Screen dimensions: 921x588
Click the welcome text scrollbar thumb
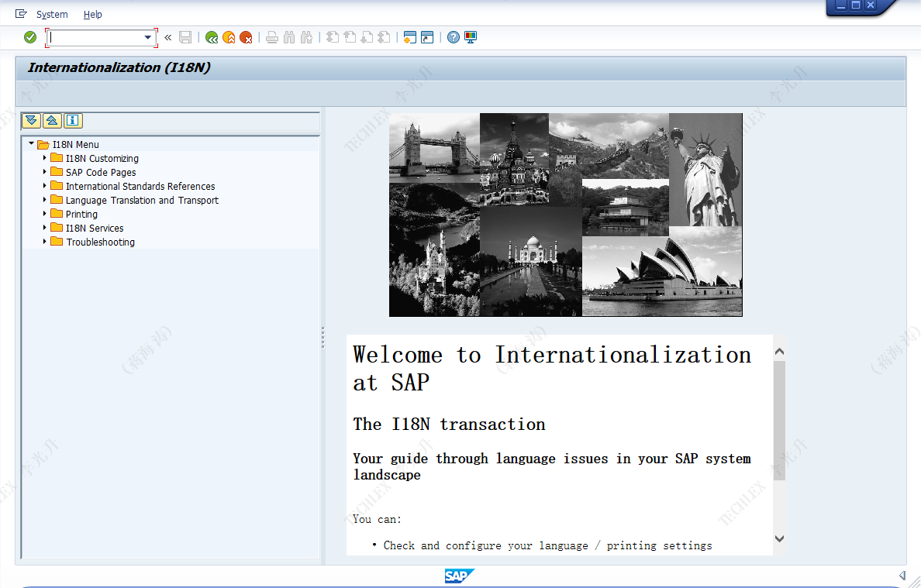[779, 421]
